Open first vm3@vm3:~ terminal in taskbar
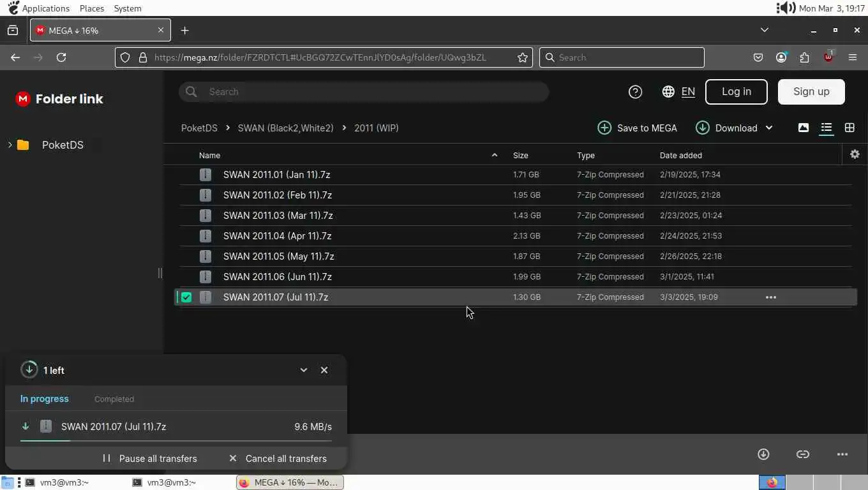The image size is (868, 490). 59,482
